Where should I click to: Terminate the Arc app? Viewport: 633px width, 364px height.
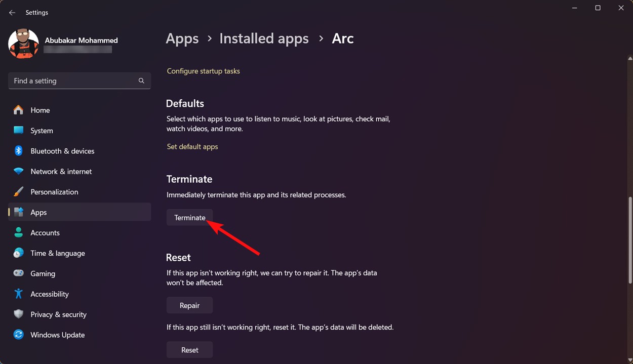pos(189,217)
